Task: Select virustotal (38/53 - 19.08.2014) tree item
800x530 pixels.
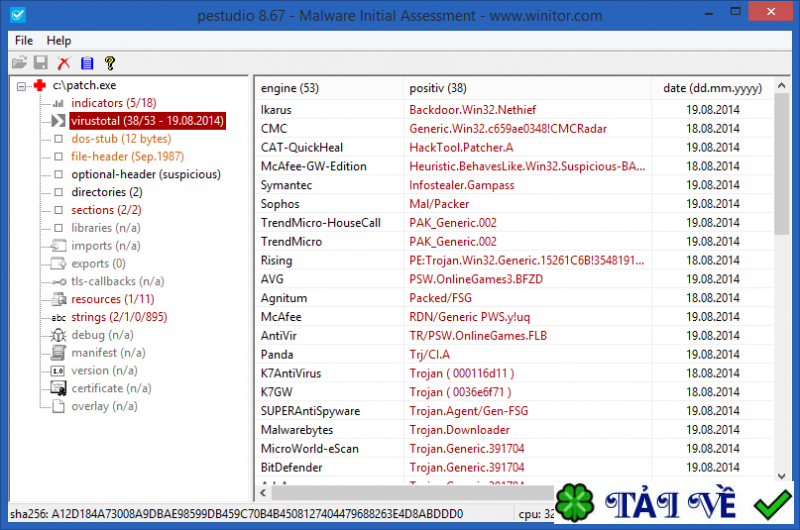Action: pos(147,121)
